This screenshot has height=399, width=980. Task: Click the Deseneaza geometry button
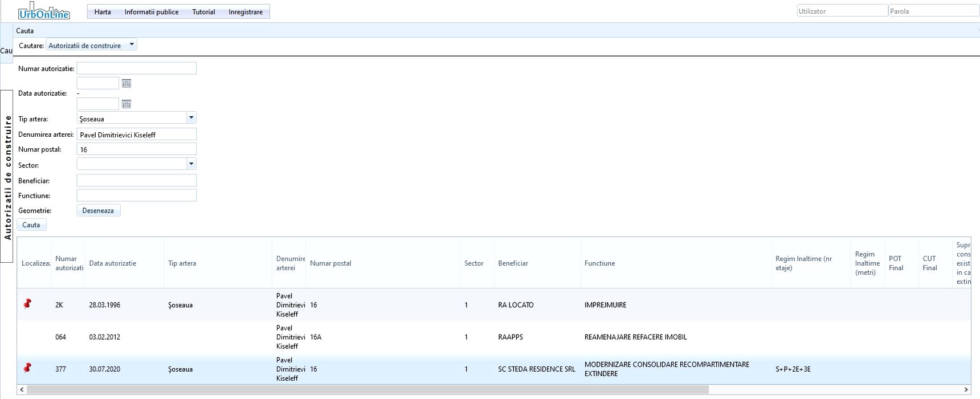[x=98, y=210]
